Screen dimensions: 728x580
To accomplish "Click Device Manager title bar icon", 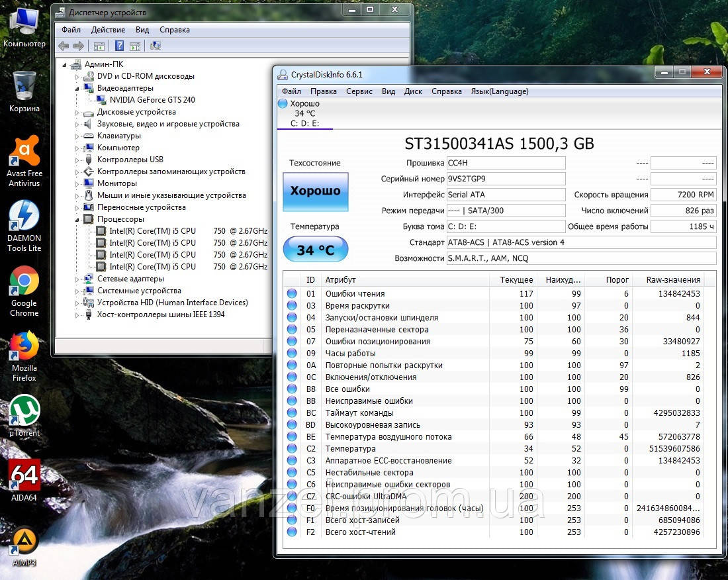I will 60,13.
